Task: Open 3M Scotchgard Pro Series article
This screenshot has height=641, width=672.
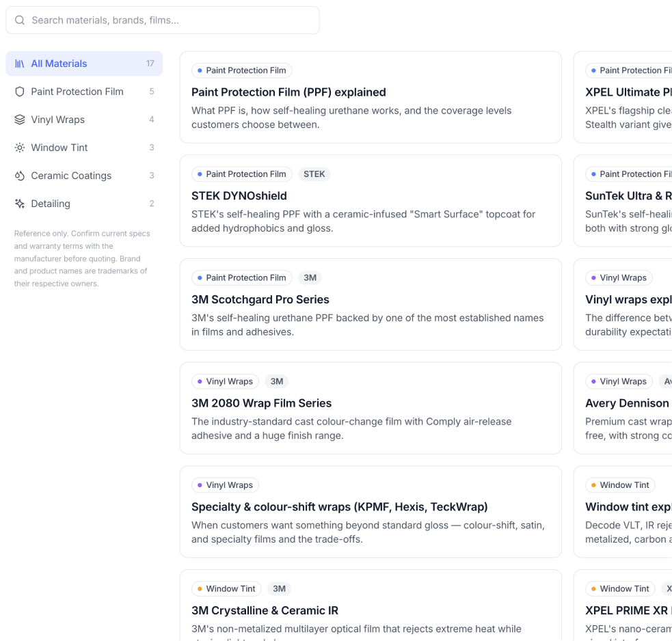Action: tap(371, 305)
